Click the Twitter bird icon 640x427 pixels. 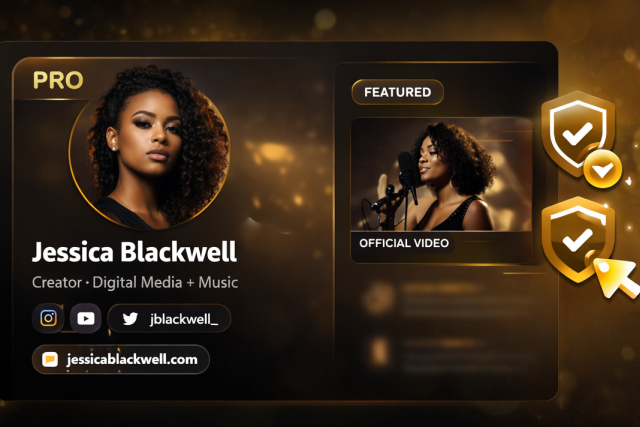click(x=130, y=319)
